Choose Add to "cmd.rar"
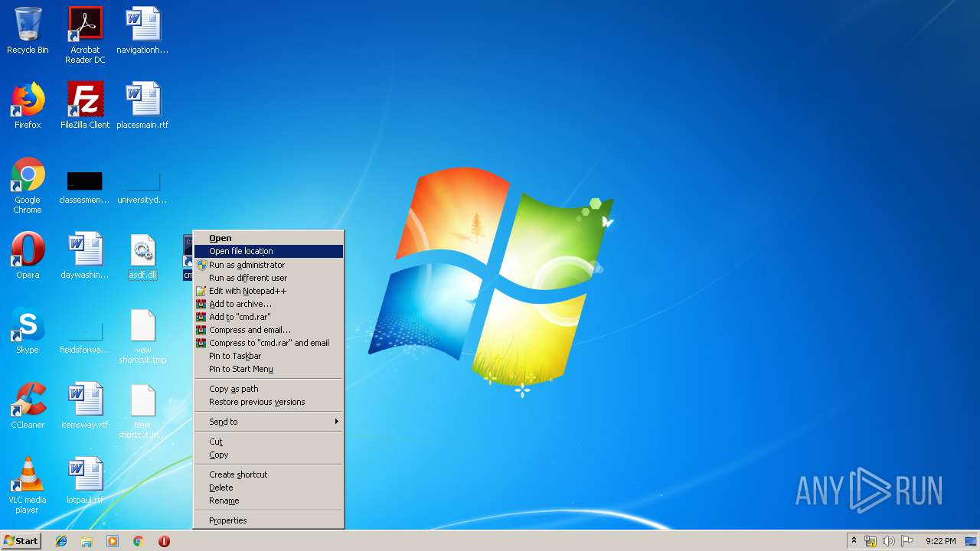 point(268,317)
